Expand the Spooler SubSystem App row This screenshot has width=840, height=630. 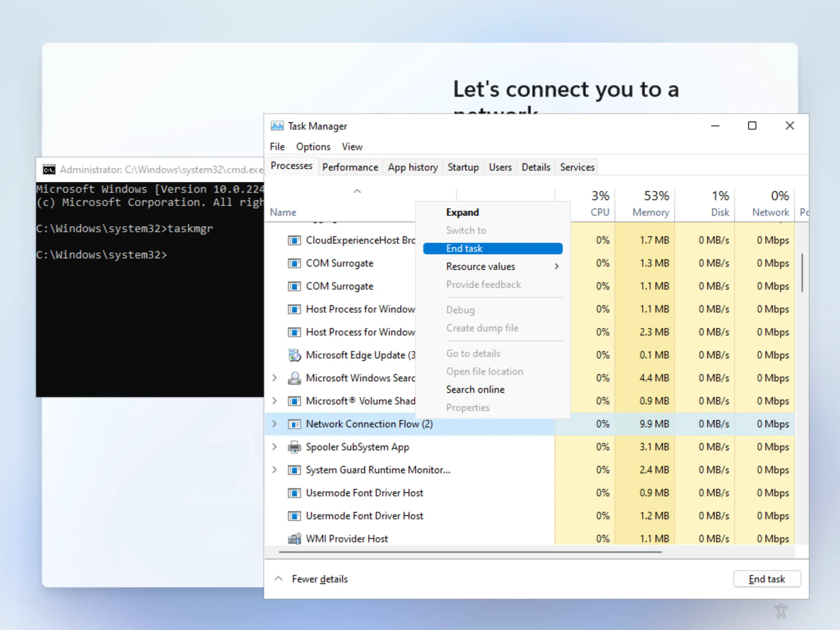click(x=275, y=447)
